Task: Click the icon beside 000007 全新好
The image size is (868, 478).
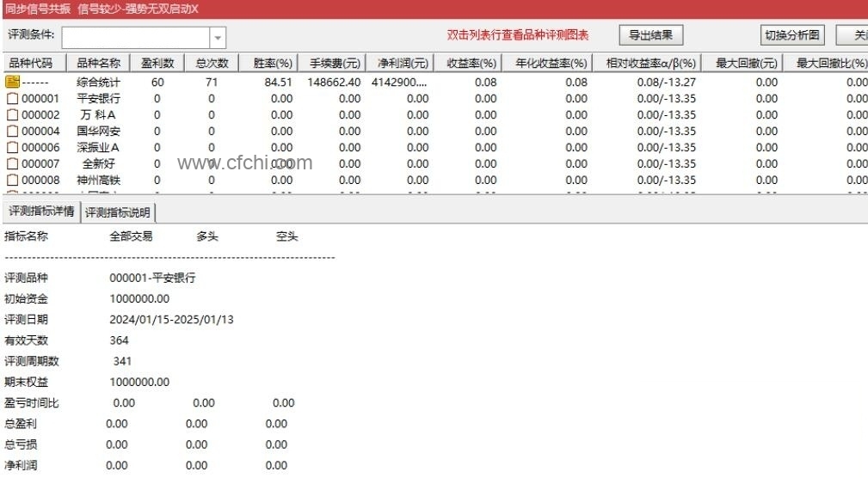Action: (x=12, y=163)
